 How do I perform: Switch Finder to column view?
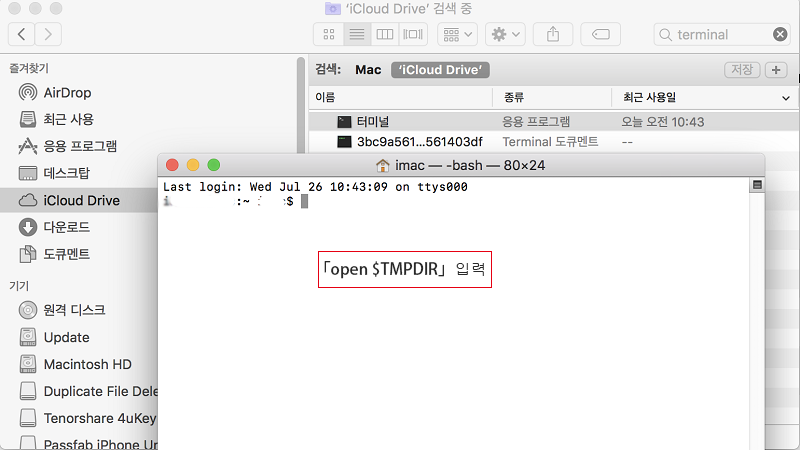[x=385, y=34]
